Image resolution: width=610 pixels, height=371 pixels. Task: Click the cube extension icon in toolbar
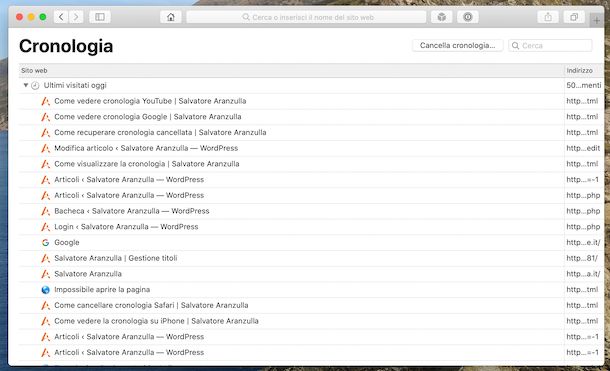point(442,17)
